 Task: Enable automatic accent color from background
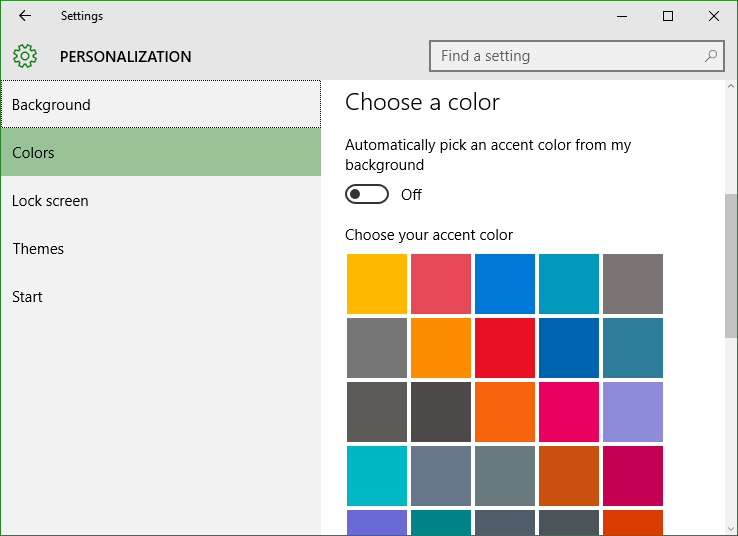click(x=367, y=194)
